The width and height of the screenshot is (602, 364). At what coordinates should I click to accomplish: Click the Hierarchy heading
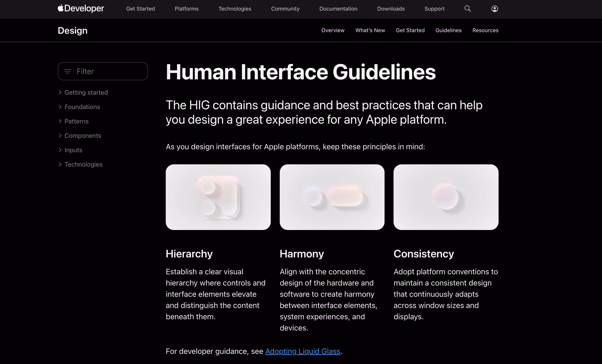pos(189,254)
